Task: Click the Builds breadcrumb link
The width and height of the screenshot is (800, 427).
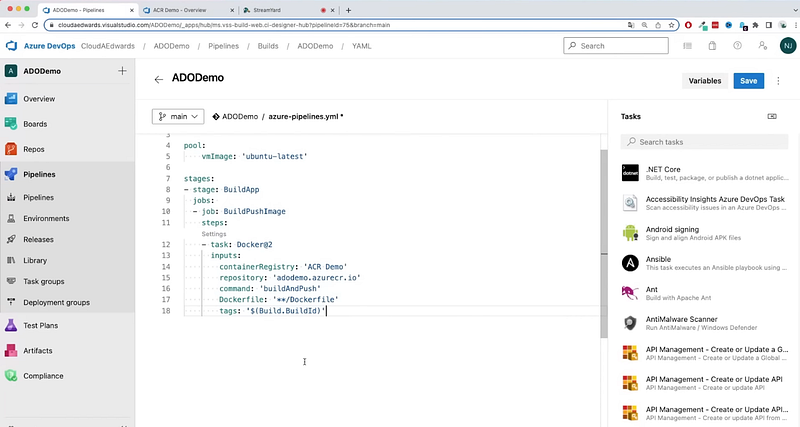Action: click(x=268, y=46)
